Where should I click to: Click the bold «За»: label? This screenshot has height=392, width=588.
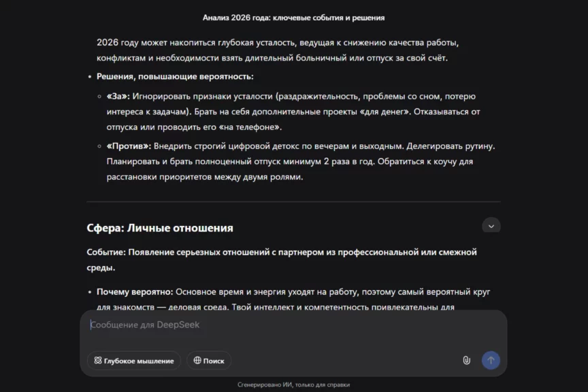[118, 96]
